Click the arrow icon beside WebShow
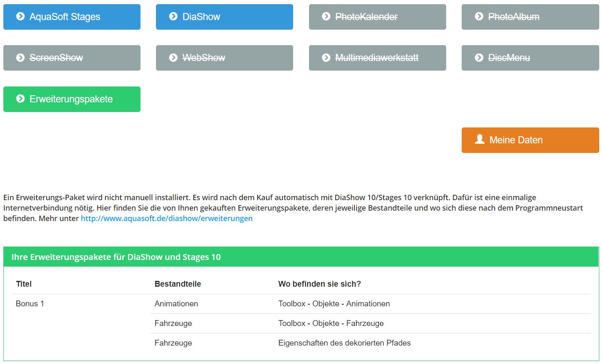The image size is (603, 364). pos(173,58)
